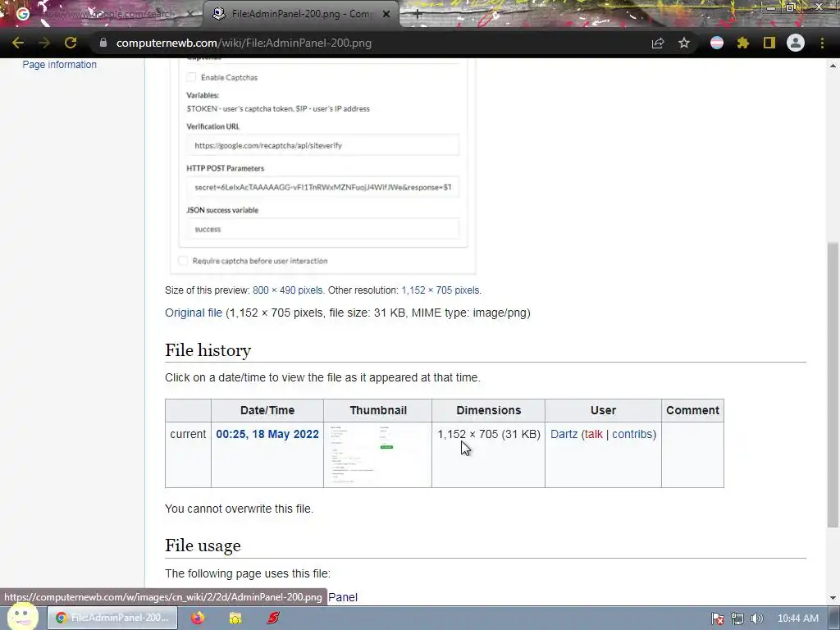The width and height of the screenshot is (840, 630).
Task: Bookmark this page with the star
Action: click(684, 43)
